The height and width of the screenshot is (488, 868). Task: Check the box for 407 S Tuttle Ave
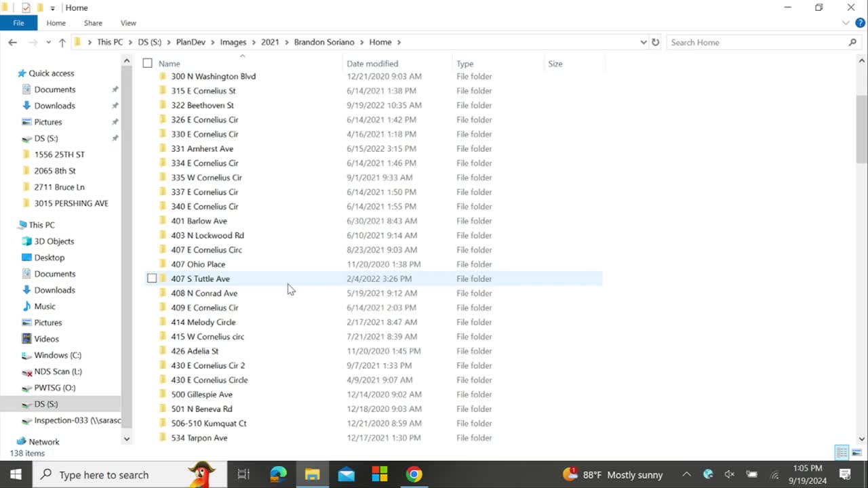pos(152,279)
